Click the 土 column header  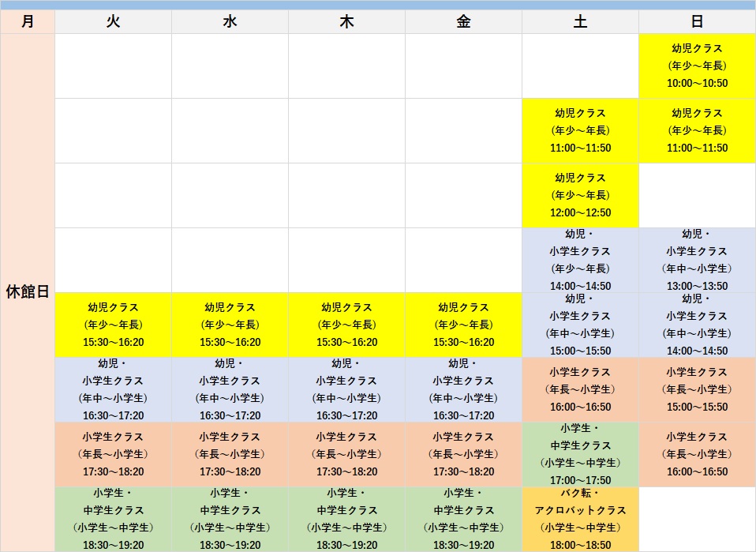580,22
